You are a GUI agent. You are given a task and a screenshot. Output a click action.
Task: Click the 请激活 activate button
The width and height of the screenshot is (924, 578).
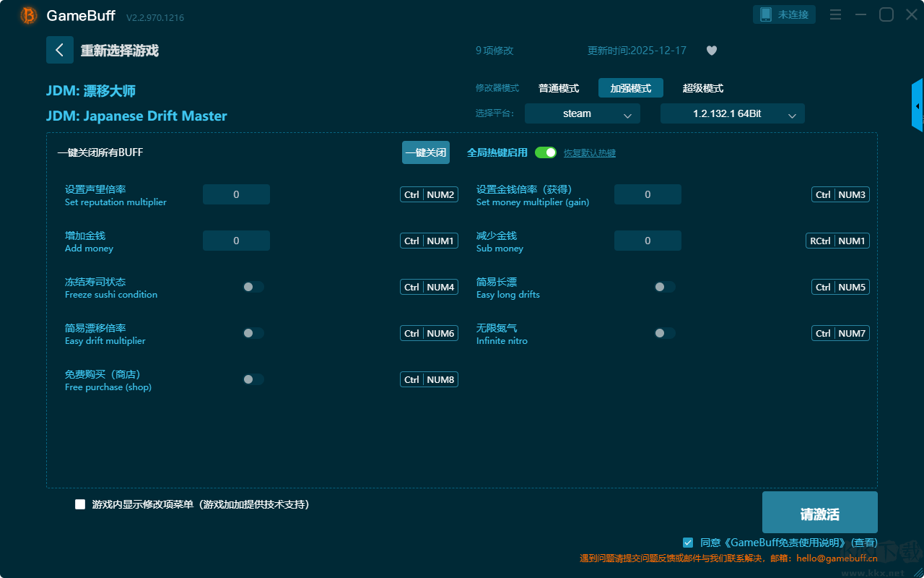pyautogui.click(x=819, y=513)
